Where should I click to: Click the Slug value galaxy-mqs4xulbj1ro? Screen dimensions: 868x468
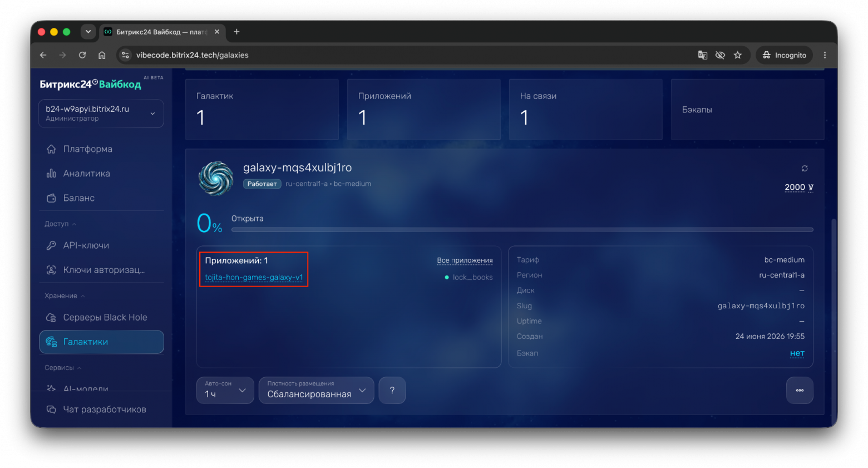(761, 306)
